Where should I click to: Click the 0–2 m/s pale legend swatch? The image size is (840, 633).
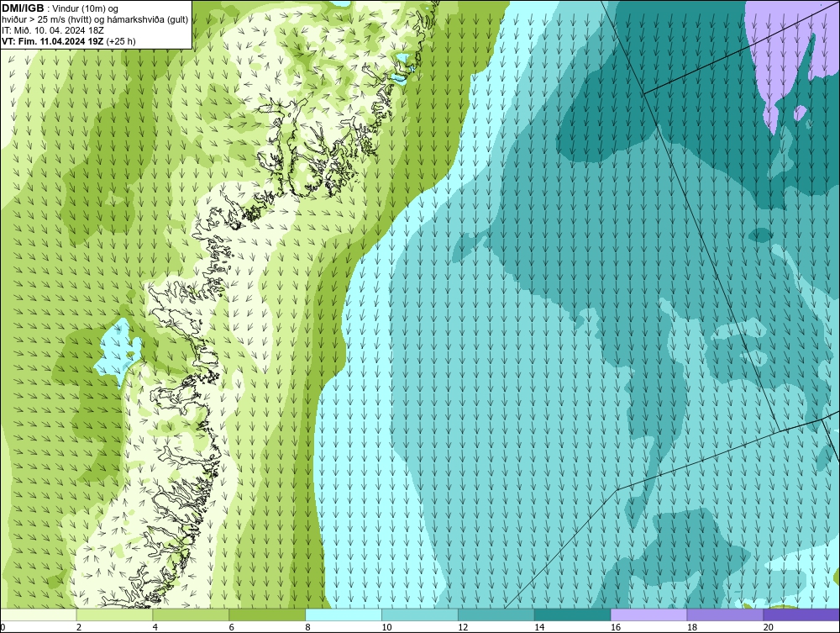[39, 615]
